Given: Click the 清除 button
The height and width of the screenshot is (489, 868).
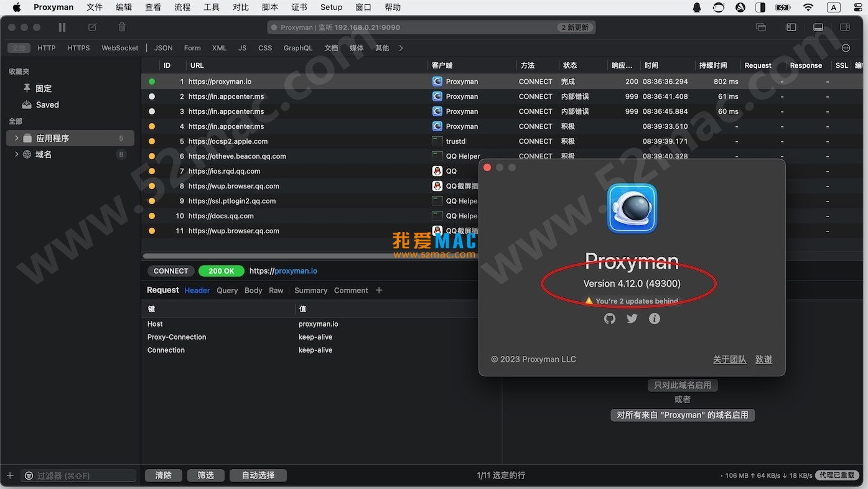Looking at the screenshot, I should click(x=164, y=475).
